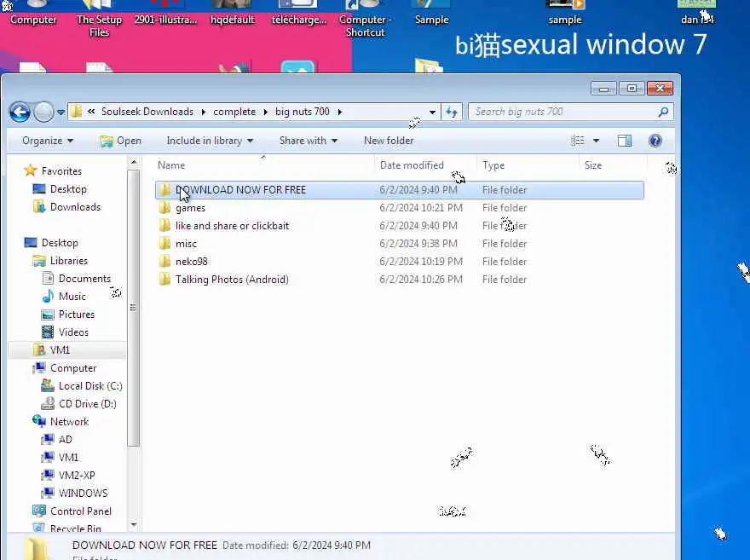
Task: Open Local Disk (C:)
Action: (x=90, y=386)
